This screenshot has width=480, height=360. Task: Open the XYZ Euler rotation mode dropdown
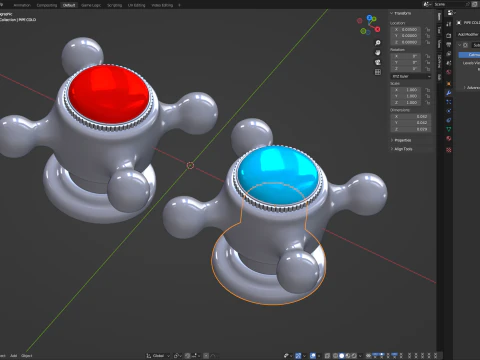tap(411, 76)
